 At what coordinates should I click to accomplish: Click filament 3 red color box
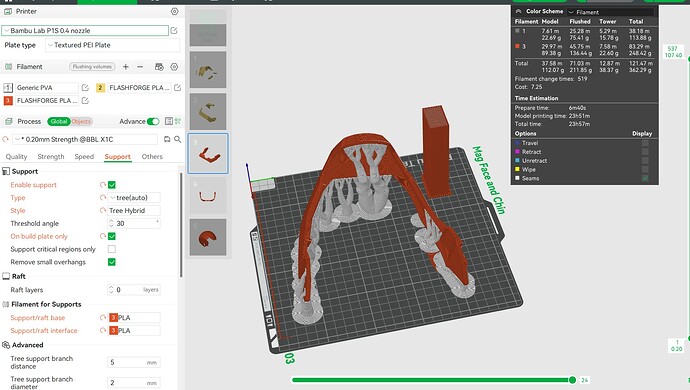point(8,100)
